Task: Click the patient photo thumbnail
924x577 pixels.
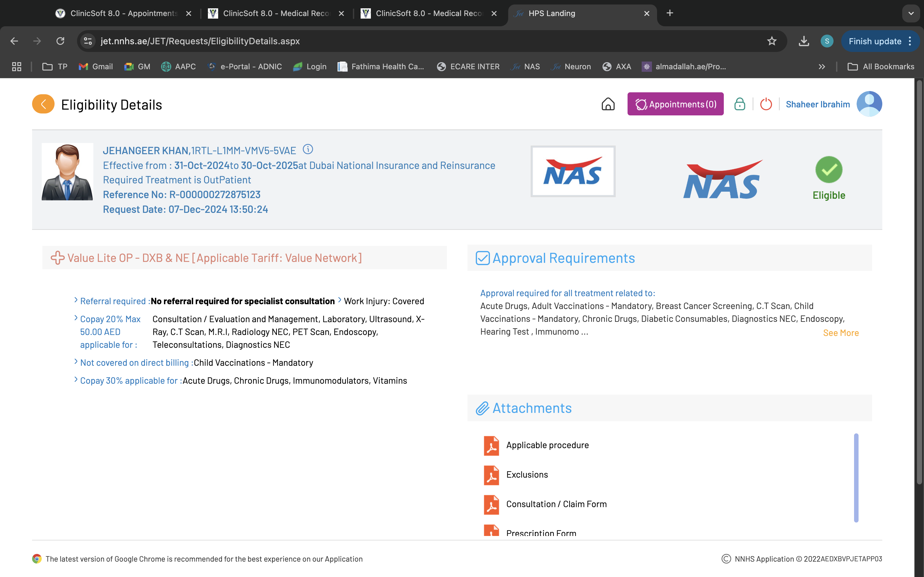Action: click(x=67, y=172)
